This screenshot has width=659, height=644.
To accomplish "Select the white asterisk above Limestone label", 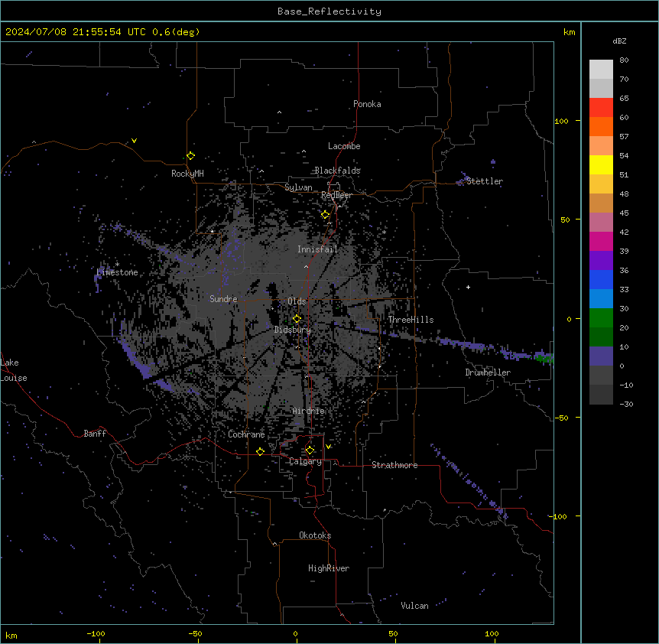I will pyautogui.click(x=117, y=265).
